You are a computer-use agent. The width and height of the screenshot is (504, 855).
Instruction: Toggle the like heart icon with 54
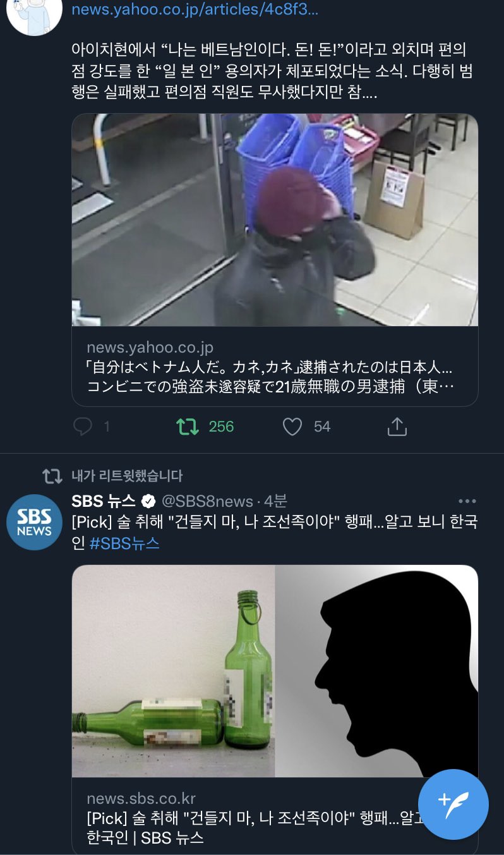point(292,427)
